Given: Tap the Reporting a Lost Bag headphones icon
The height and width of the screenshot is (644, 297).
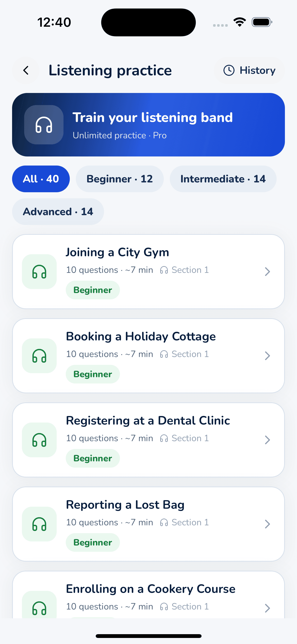Looking at the screenshot, I should (39, 524).
